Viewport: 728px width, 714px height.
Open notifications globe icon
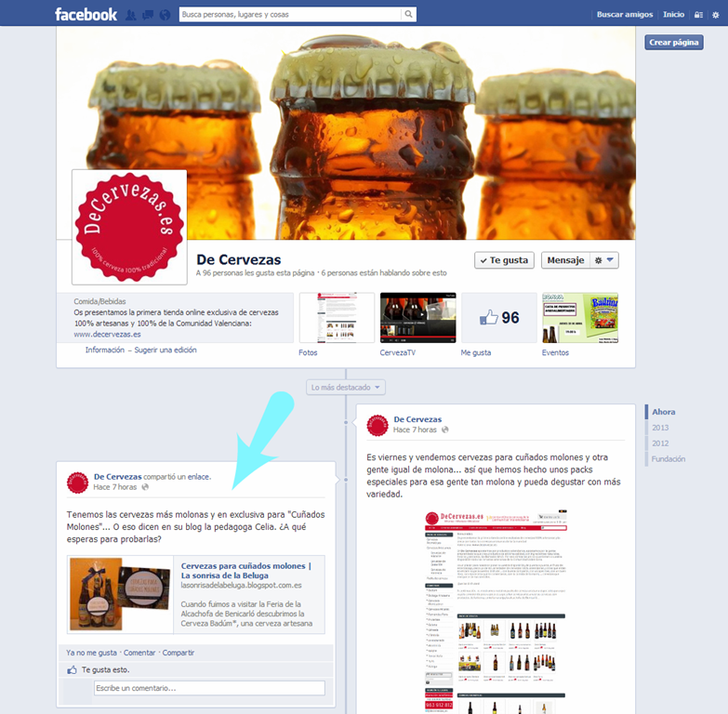click(x=165, y=15)
